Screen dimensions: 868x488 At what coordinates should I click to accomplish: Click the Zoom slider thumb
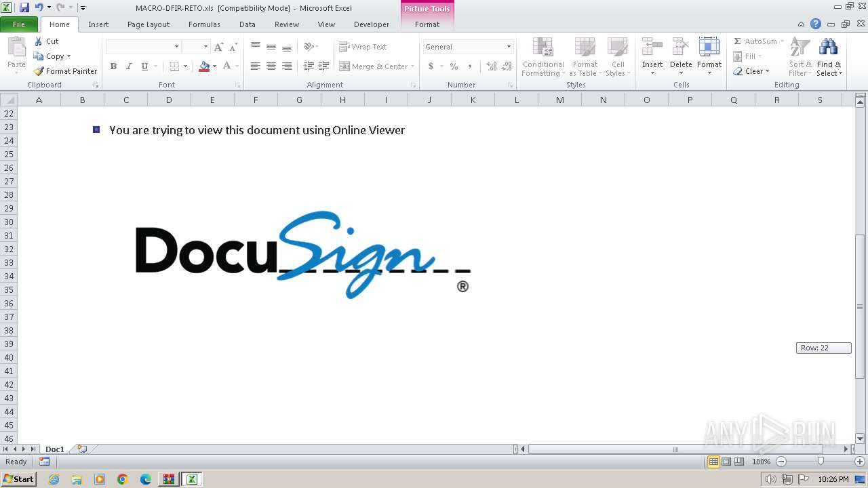point(821,462)
